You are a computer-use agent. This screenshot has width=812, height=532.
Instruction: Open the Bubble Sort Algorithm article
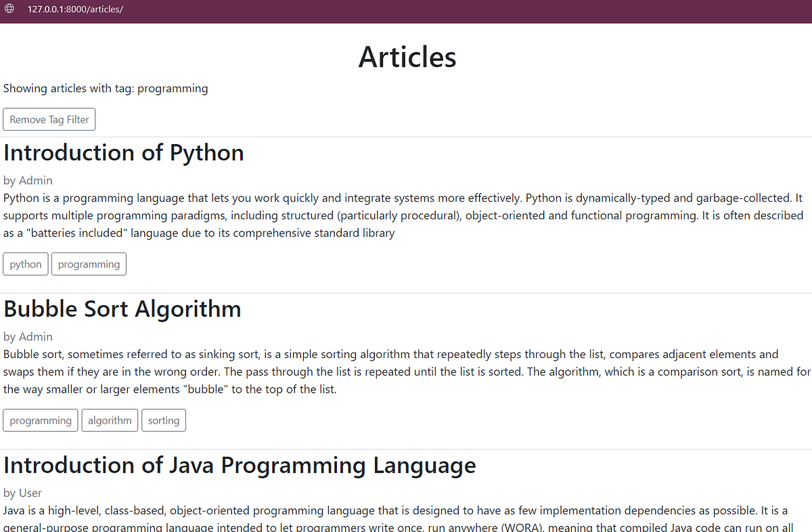pos(122,309)
